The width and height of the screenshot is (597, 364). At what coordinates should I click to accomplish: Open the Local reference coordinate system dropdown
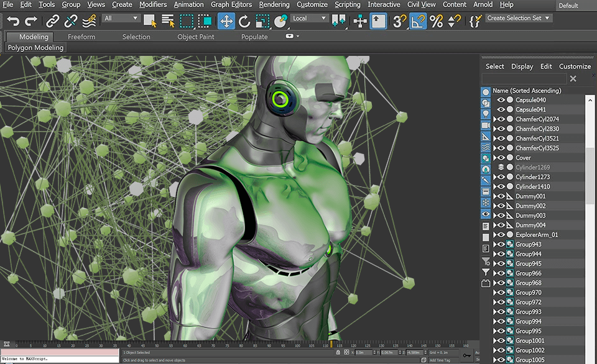[308, 18]
